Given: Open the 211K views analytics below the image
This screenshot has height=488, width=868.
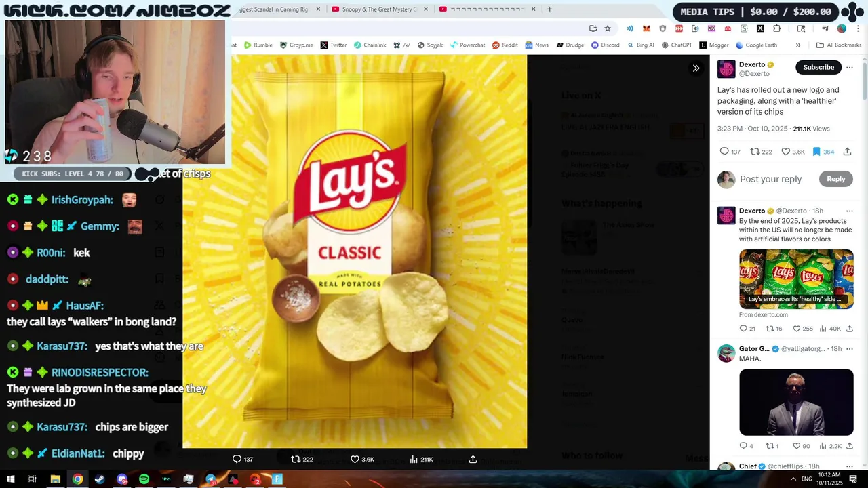Looking at the screenshot, I should point(421,459).
